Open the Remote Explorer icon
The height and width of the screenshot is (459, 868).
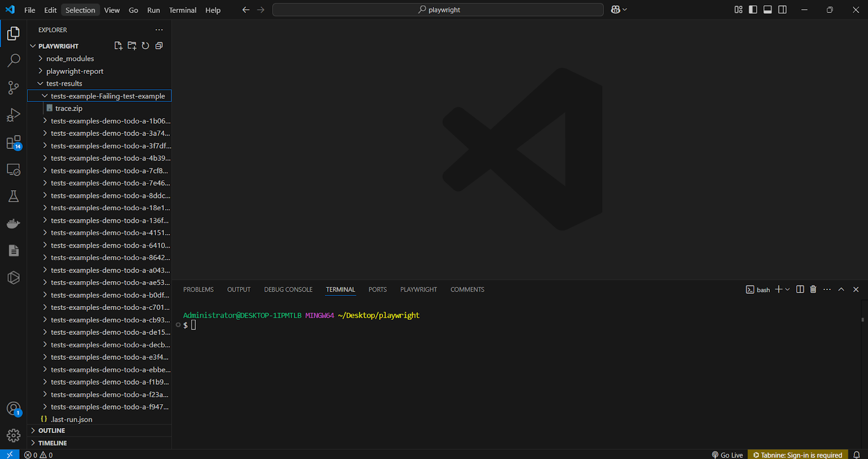(14, 170)
